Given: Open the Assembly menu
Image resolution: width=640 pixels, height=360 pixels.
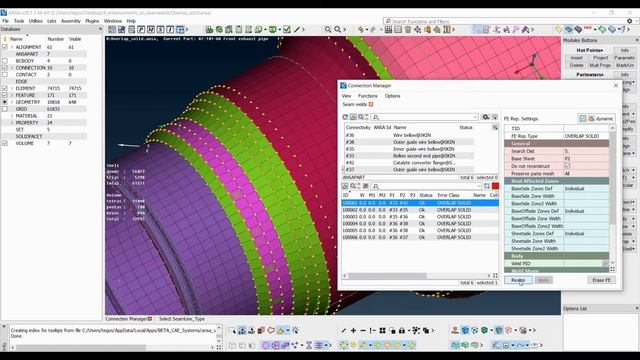Looking at the screenshot, I should 71,21.
